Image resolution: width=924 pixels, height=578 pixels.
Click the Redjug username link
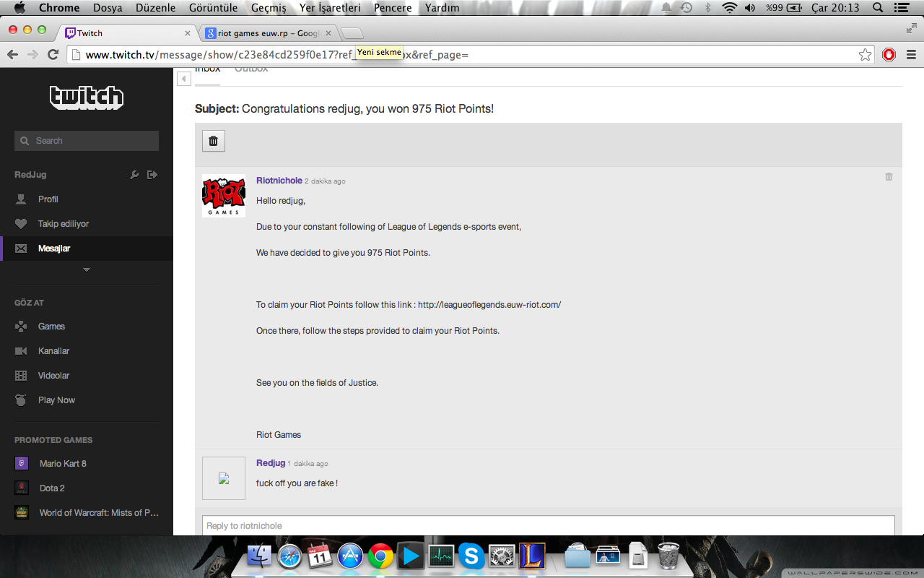pyautogui.click(x=271, y=463)
